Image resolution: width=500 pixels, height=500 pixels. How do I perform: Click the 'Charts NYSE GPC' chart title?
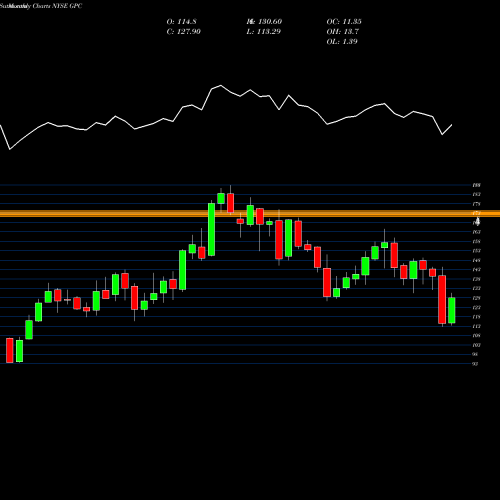[57, 6]
